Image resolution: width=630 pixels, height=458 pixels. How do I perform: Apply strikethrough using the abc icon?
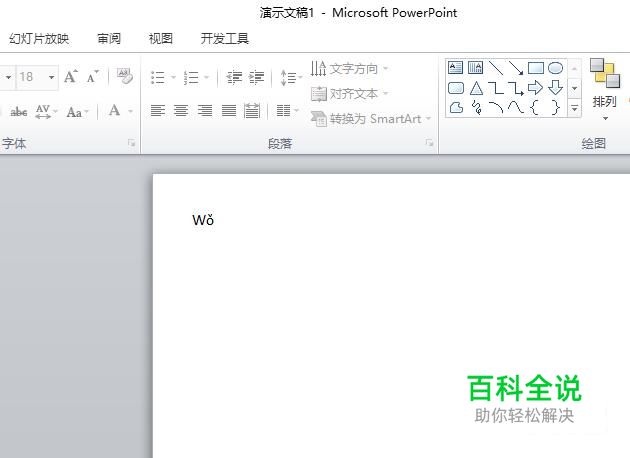pos(19,111)
